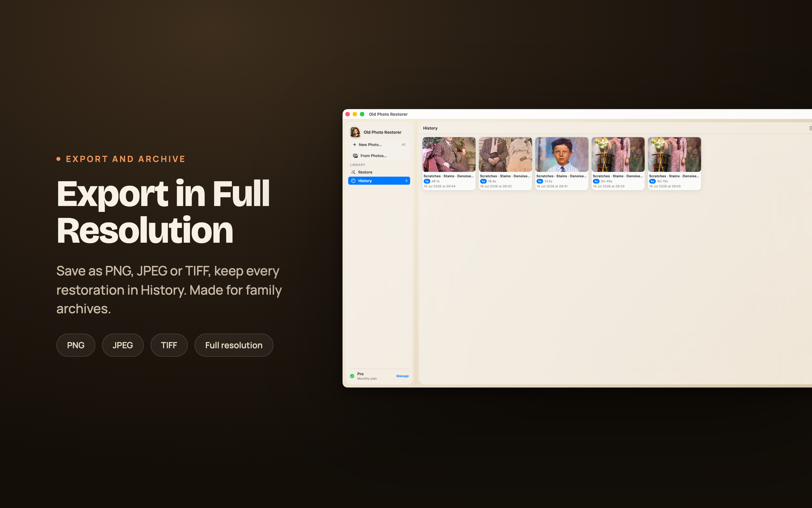
Task: Click the date '19 Jul 2026 at 09:44'
Action: click(x=440, y=187)
